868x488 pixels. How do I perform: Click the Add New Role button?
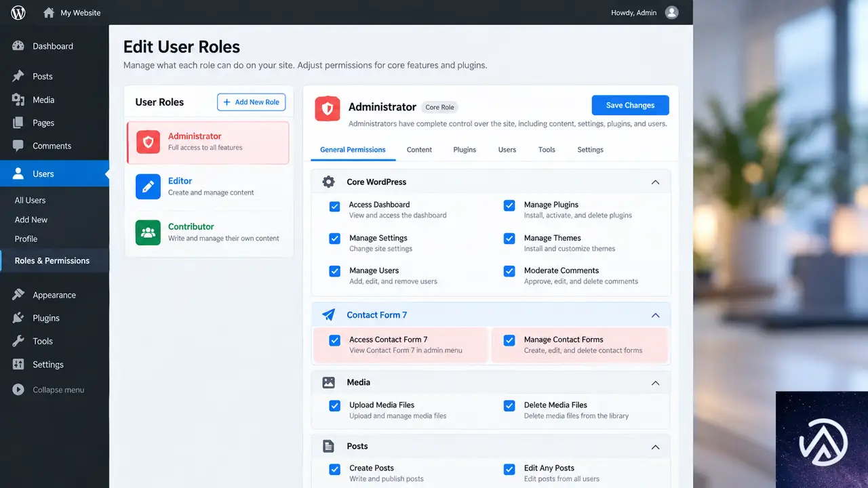pos(252,102)
